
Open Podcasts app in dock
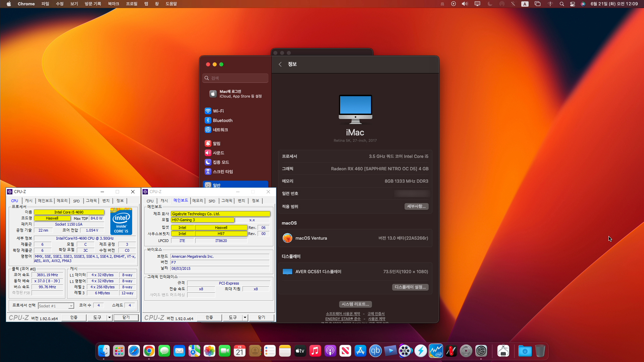tap(330, 351)
